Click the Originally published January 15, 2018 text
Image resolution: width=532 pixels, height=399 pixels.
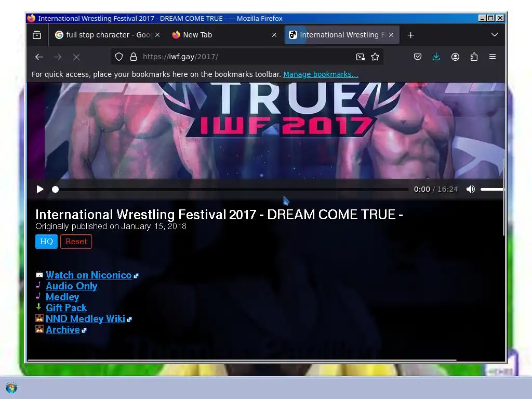111,227
